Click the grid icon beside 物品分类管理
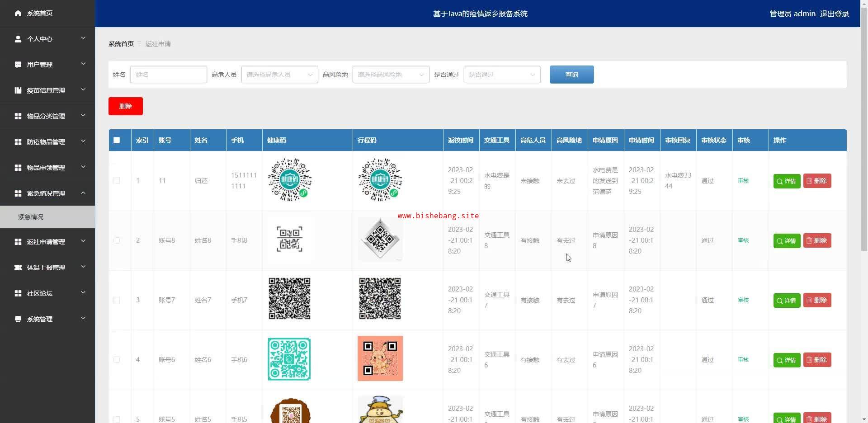 pos(18,116)
